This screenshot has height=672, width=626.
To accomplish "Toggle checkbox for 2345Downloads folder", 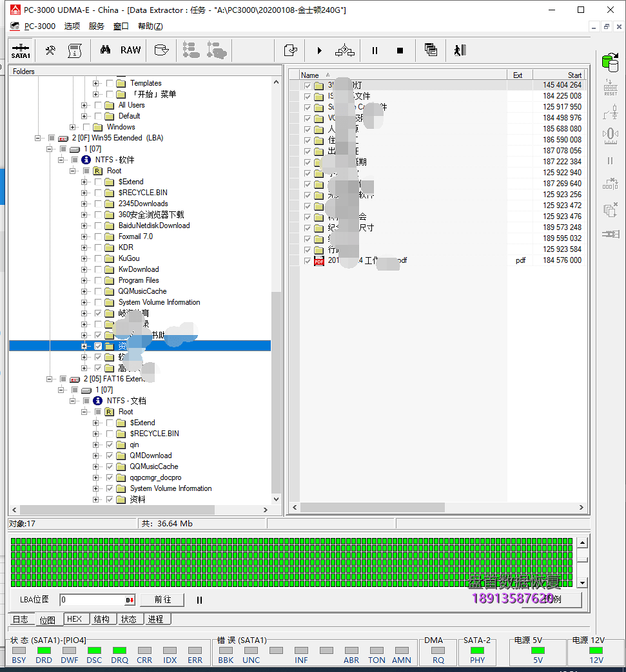I will coord(98,204).
